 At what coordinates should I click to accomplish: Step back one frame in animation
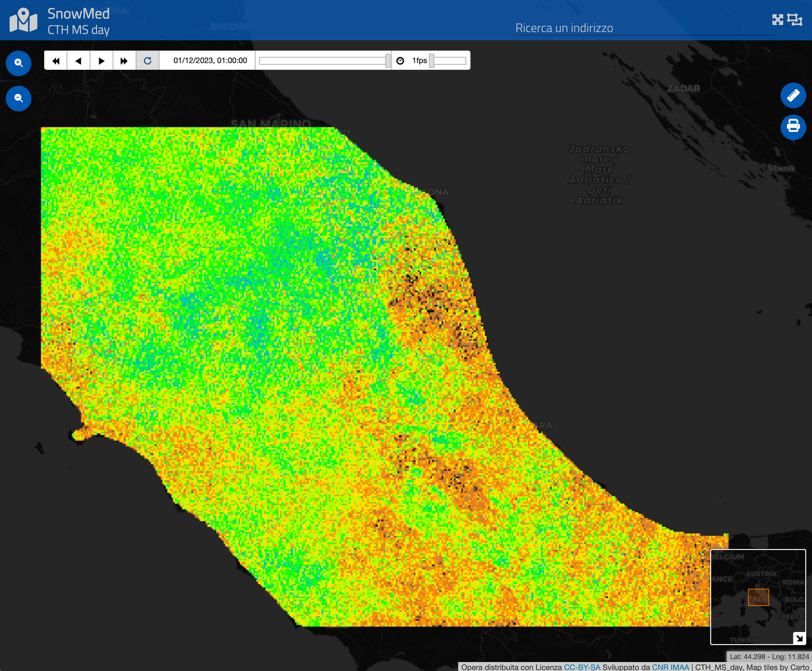[x=79, y=61]
